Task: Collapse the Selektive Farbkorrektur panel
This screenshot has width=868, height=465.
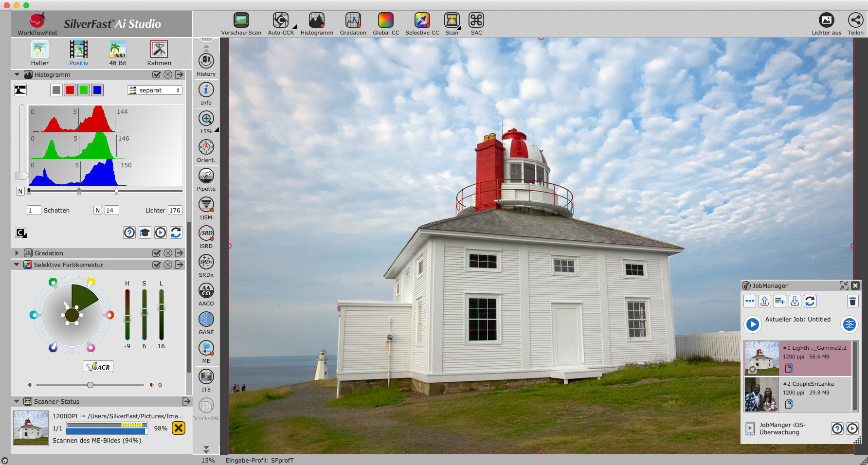Action: click(x=17, y=265)
